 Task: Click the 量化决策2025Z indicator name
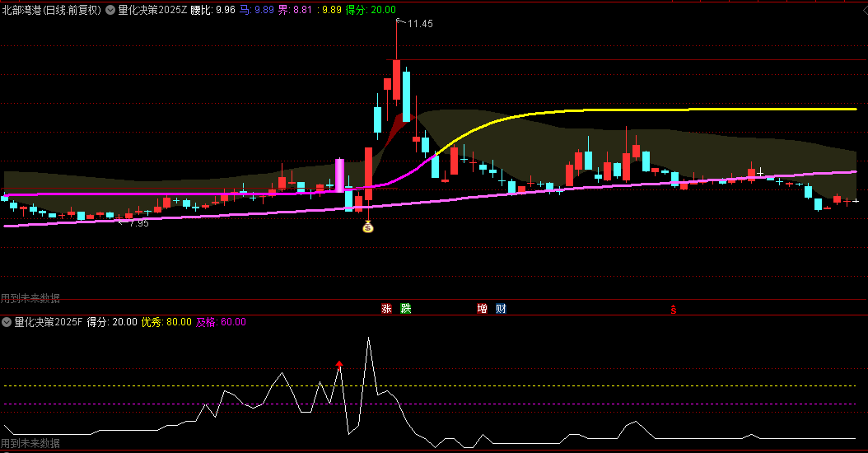pyautogui.click(x=152, y=10)
